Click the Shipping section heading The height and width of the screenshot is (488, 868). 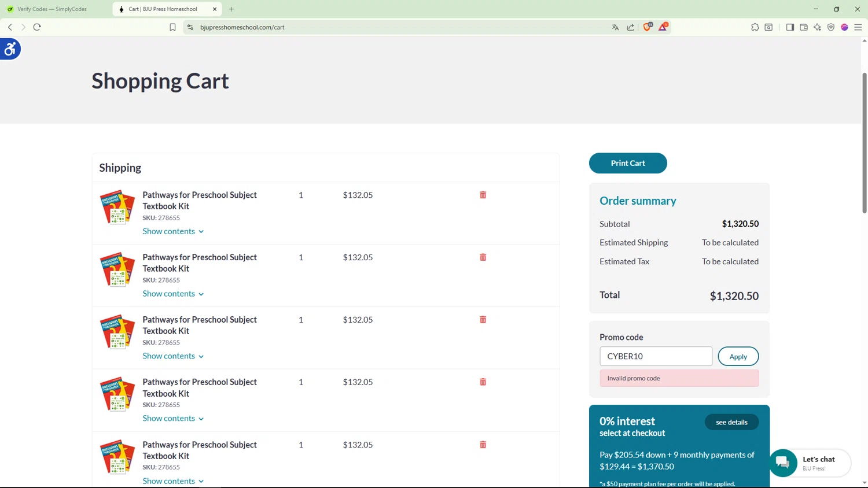pyautogui.click(x=120, y=168)
